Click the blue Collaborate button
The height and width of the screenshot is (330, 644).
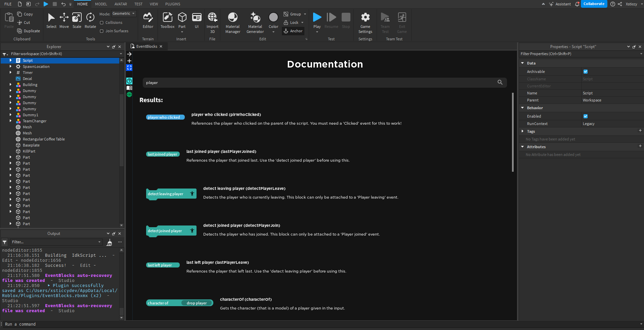(594, 4)
